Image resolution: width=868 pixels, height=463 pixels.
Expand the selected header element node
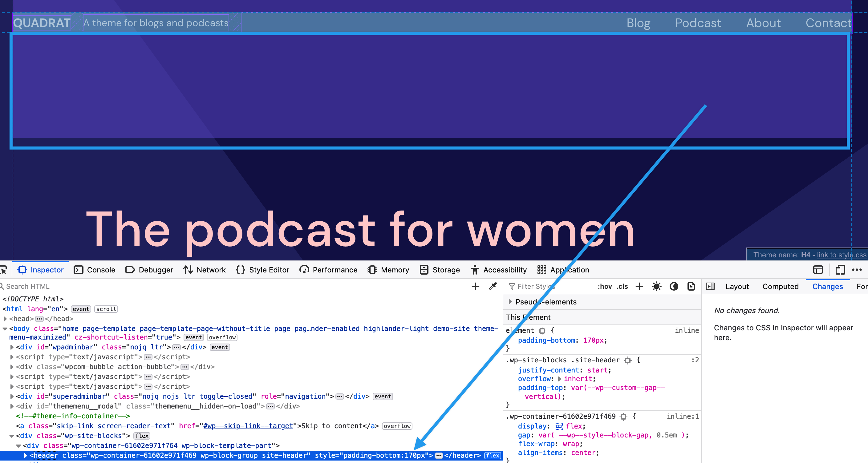[x=25, y=456]
